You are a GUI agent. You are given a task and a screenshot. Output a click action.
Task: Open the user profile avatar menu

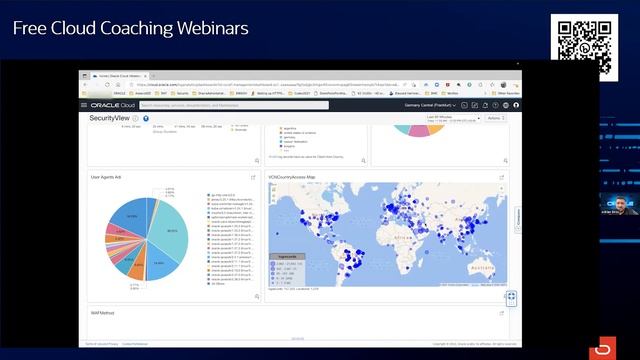point(516,105)
